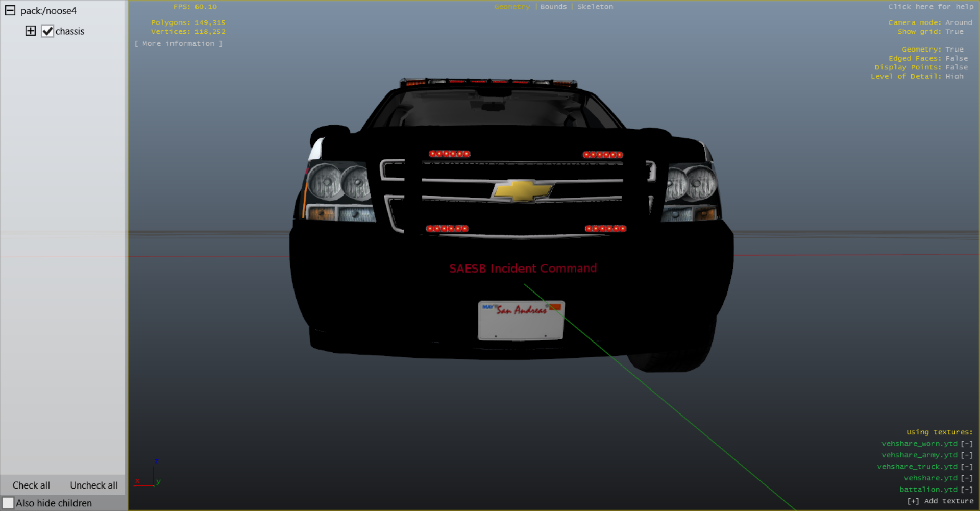This screenshot has width=980, height=511.
Task: Click the San Andreas license plate
Action: (521, 321)
